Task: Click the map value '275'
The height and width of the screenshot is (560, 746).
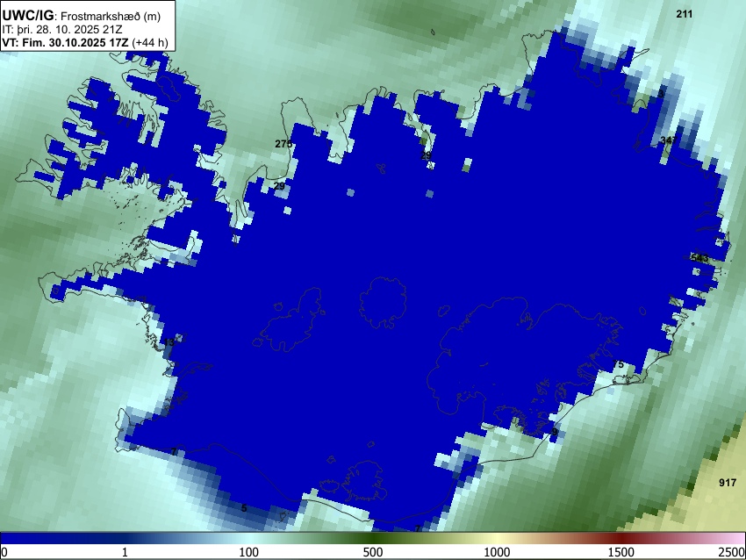Action: (x=283, y=144)
